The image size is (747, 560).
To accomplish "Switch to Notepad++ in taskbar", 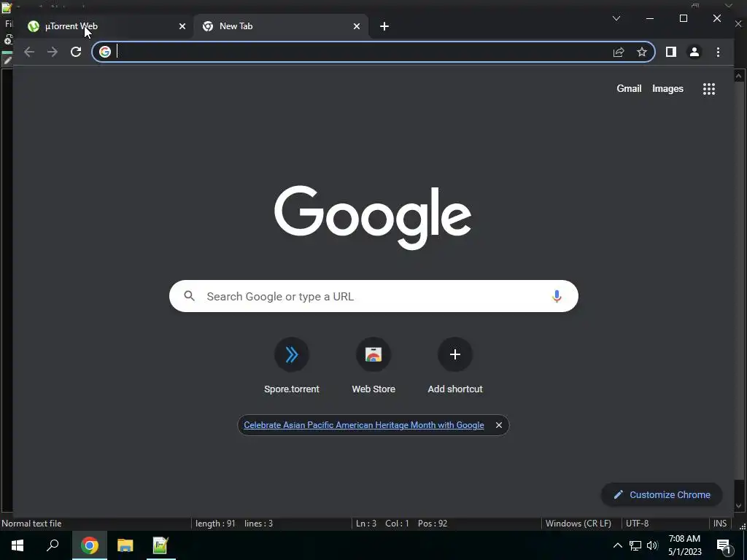I will click(160, 545).
